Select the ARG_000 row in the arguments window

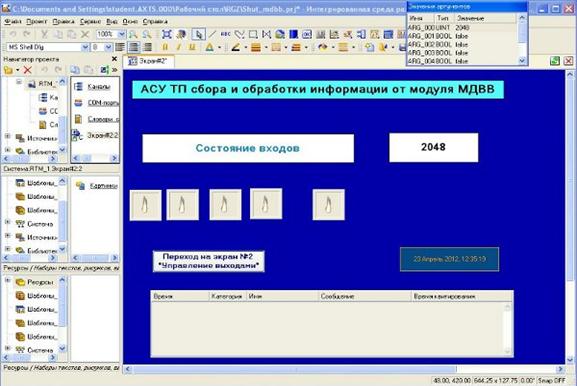[461, 28]
